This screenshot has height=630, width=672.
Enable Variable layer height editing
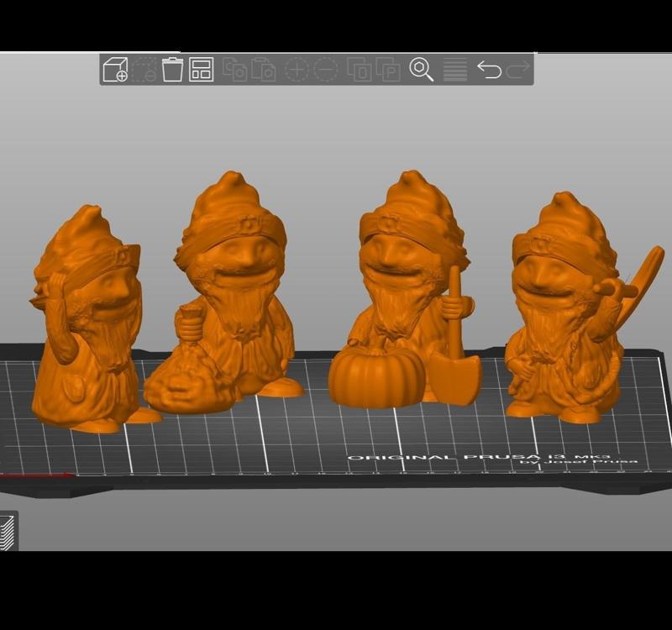coord(454,71)
